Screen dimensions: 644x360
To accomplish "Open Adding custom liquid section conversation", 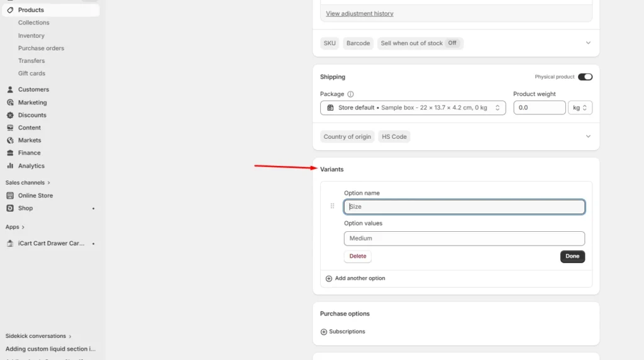I will [x=50, y=349].
